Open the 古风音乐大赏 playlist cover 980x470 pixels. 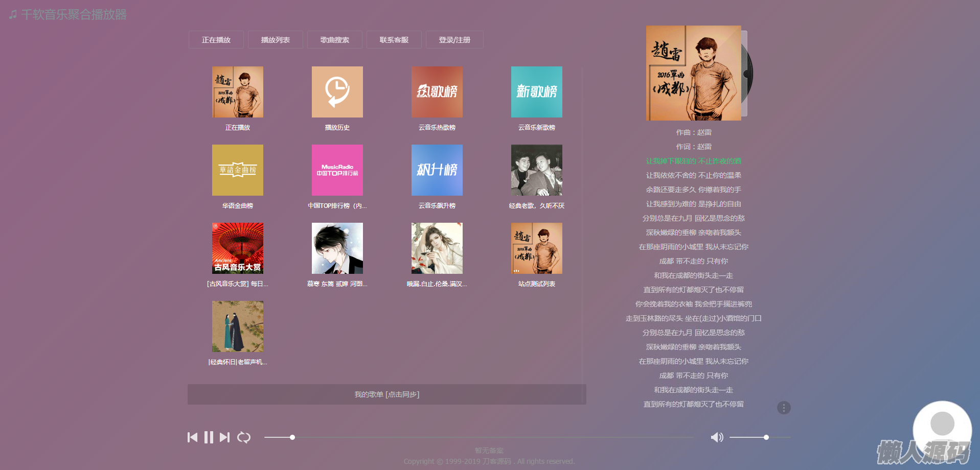[x=238, y=248]
